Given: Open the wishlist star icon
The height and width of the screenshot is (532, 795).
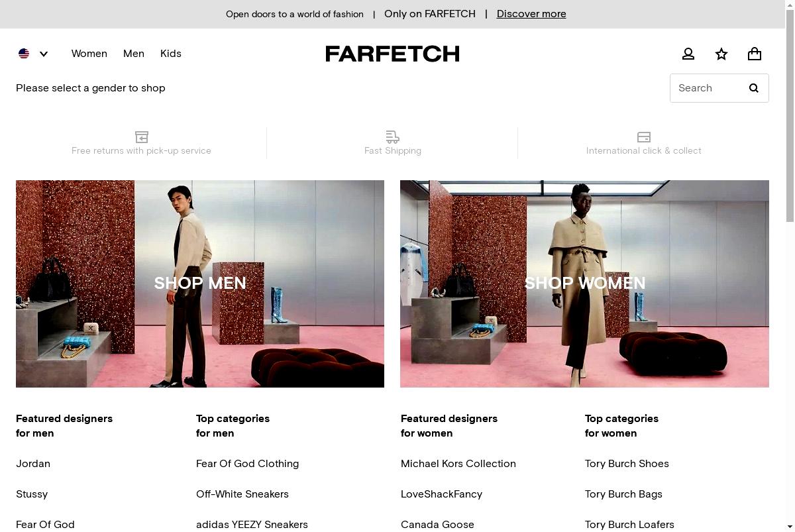Looking at the screenshot, I should coord(721,54).
